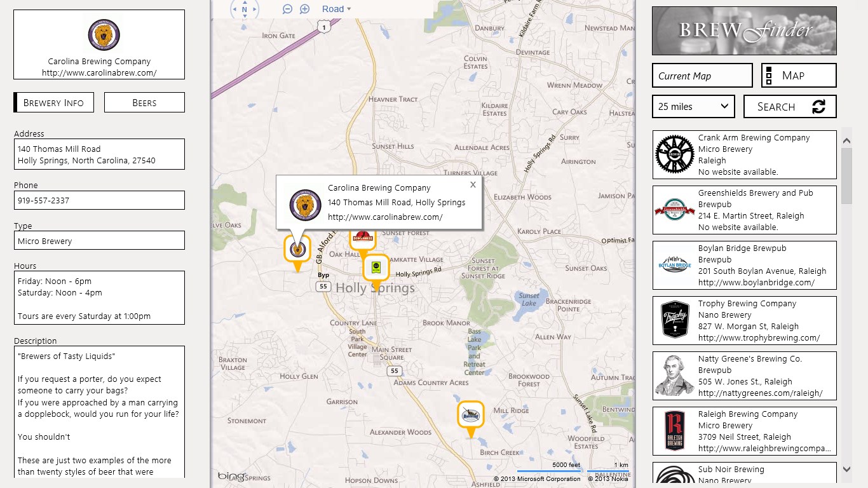Viewport: 868px width, 488px height.
Task: Click the Crank Arm Brewing gear logo
Action: coord(674,154)
